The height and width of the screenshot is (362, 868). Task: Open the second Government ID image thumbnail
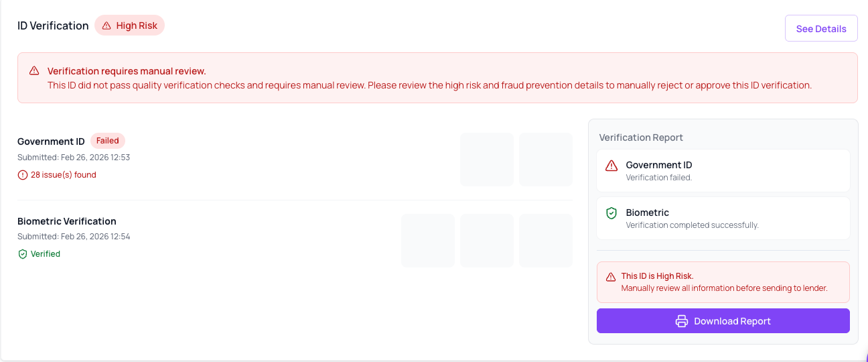click(546, 160)
